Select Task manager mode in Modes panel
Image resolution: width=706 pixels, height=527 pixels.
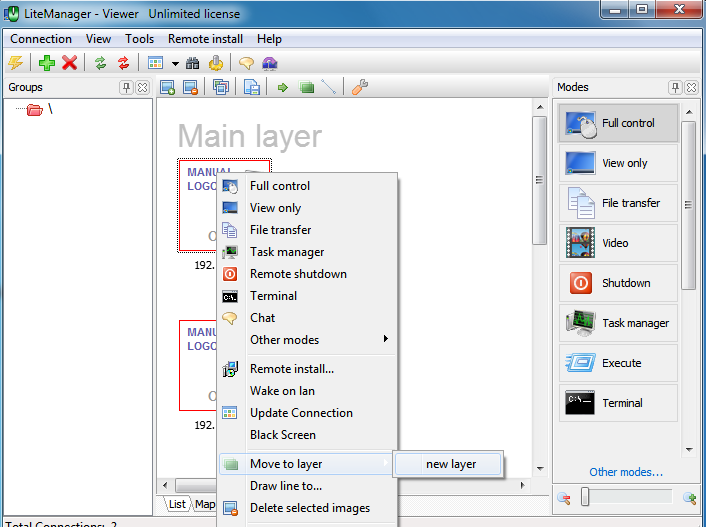pyautogui.click(x=618, y=323)
